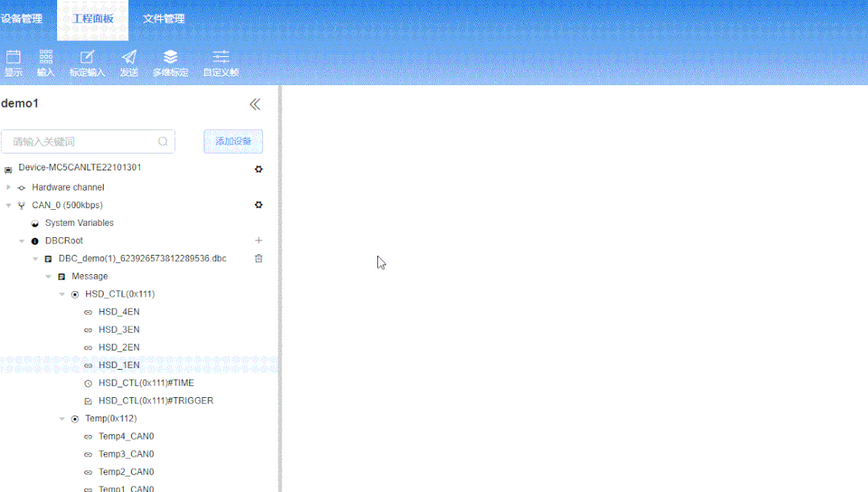Switch to the 设备管理 tab
868x492 pixels.
tap(22, 18)
